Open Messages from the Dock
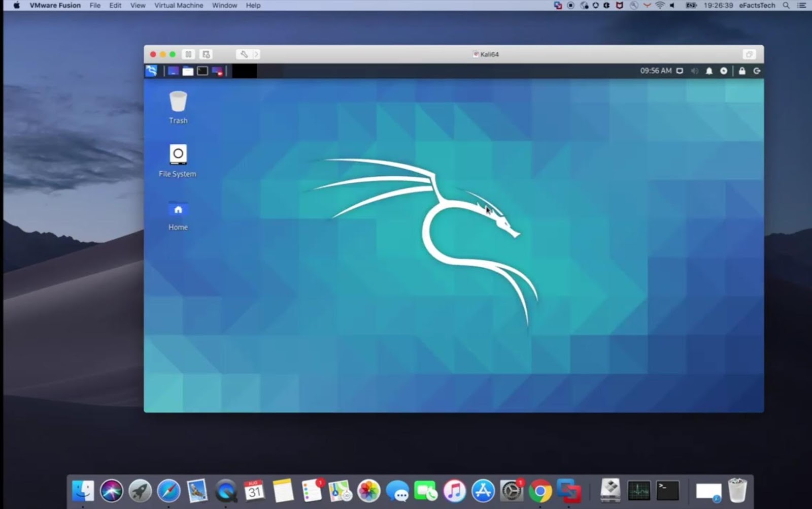 click(397, 491)
